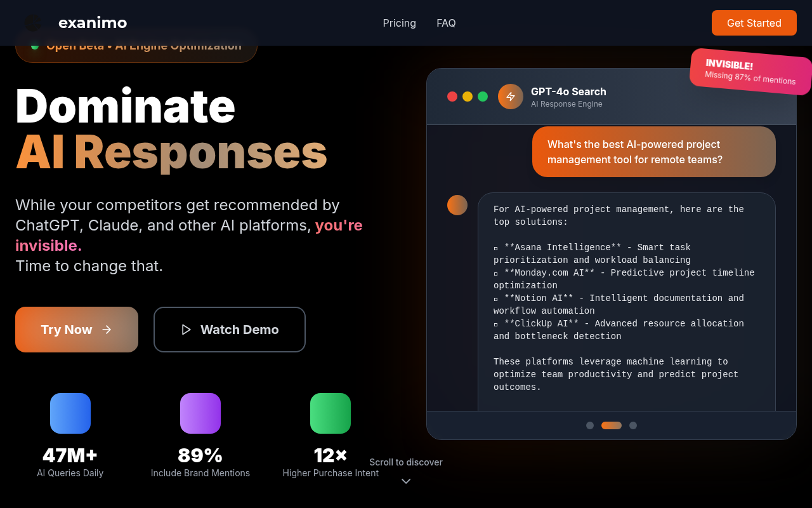Click the exanimo logo text
The height and width of the screenshot is (508, 812).
[x=93, y=23]
